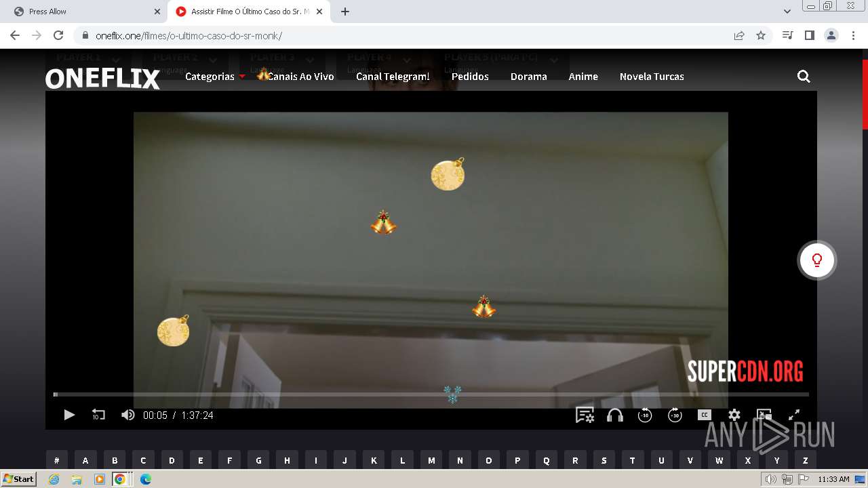868x488 pixels.
Task: Toggle closed captions CC
Action: click(705, 415)
